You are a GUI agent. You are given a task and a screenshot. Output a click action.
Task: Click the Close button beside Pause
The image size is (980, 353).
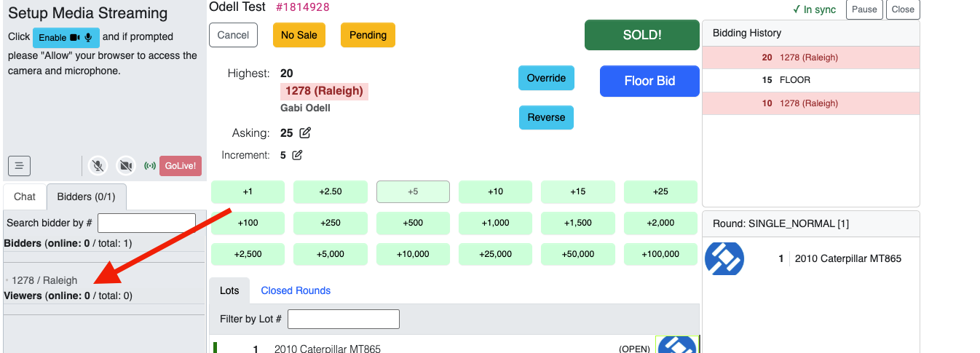903,9
